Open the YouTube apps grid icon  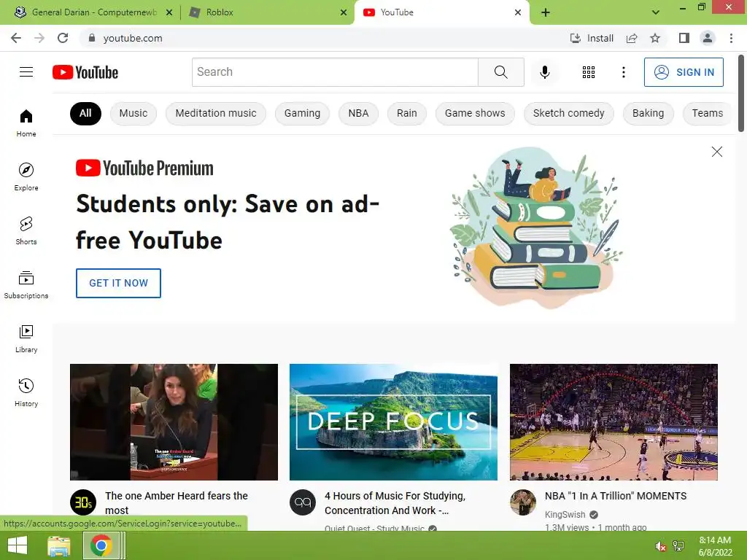tap(589, 72)
